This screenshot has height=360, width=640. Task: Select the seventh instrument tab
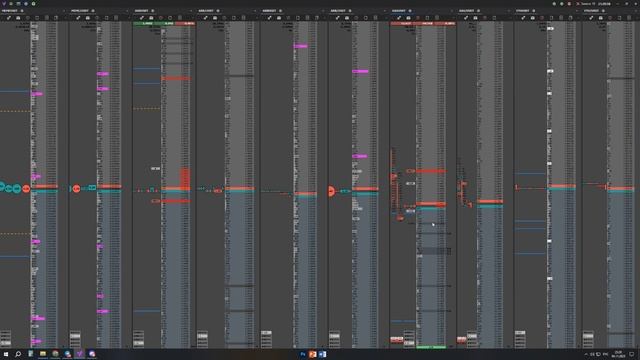(402, 11)
